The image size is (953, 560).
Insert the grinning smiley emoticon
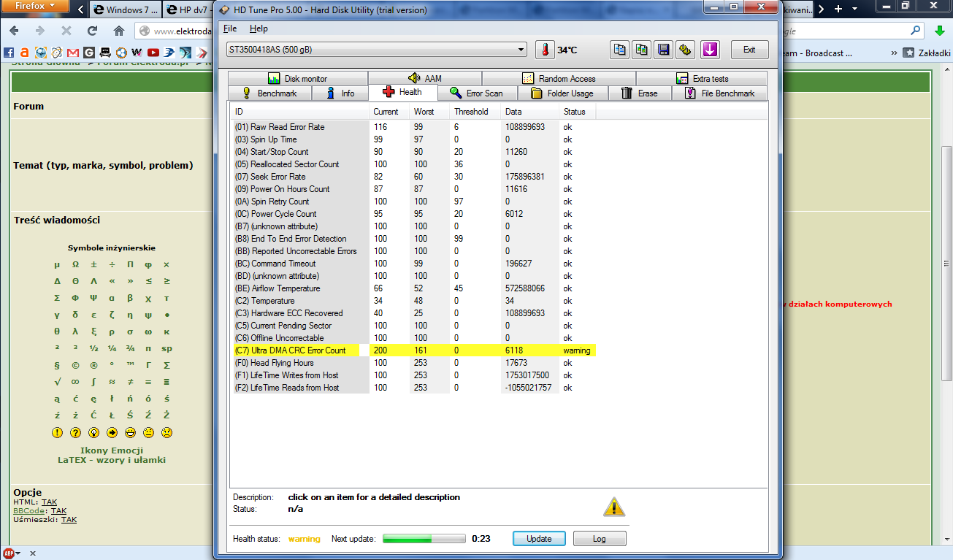(130, 432)
